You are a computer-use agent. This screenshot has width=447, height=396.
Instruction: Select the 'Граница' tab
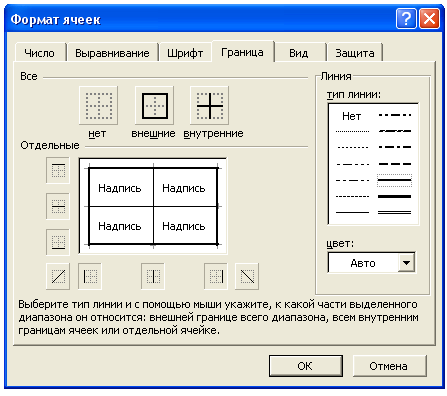tap(242, 52)
